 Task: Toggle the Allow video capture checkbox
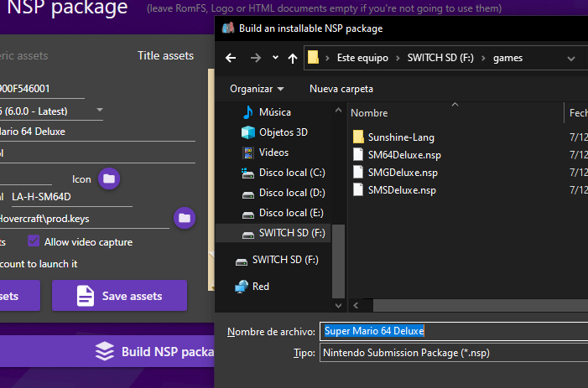point(34,241)
